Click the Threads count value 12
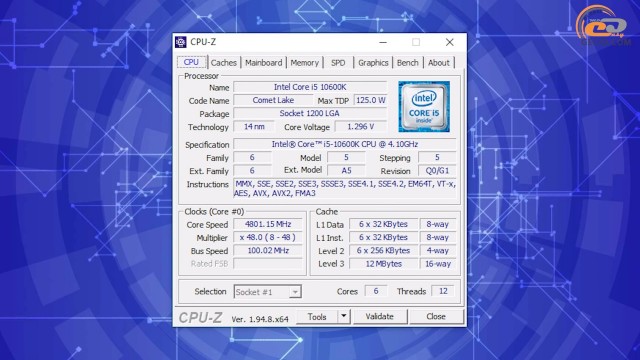 pos(443,291)
